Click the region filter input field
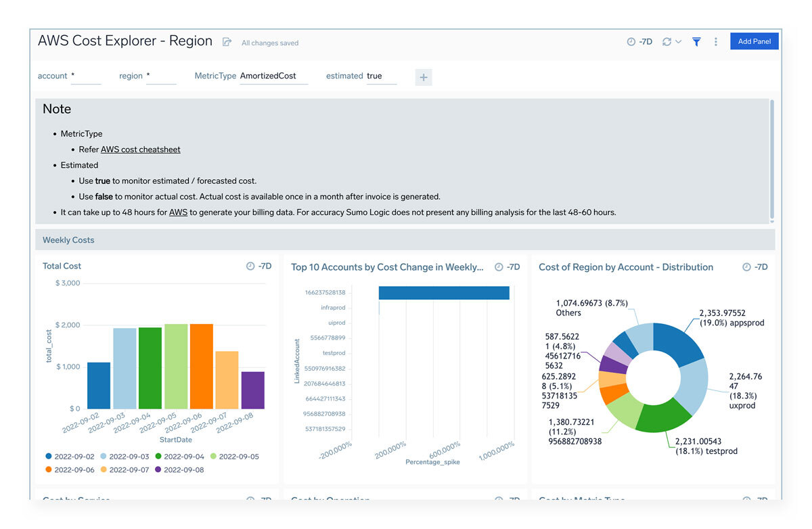The height and width of the screenshot is (529, 812). coord(161,76)
